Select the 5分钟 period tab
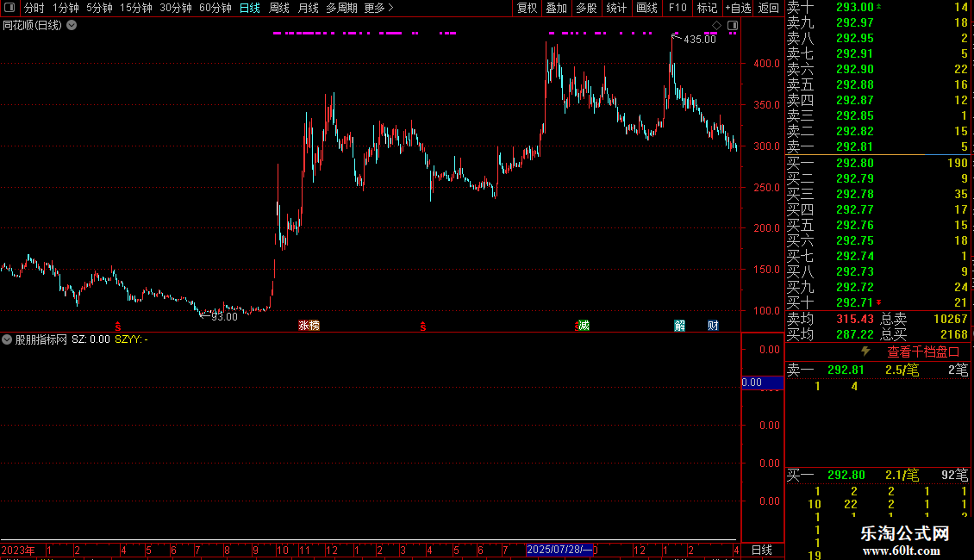The image size is (974, 560). [x=99, y=8]
